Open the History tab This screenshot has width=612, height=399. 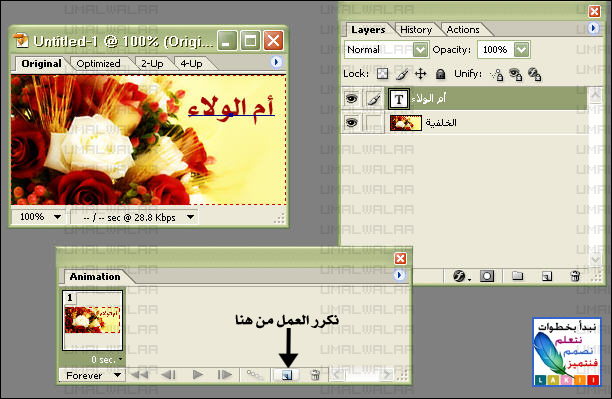tap(416, 30)
